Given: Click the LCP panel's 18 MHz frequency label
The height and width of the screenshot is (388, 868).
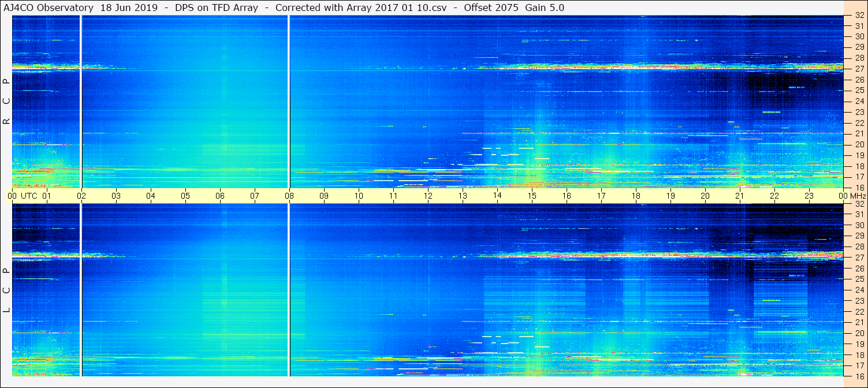Looking at the screenshot, I should tap(859, 355).
